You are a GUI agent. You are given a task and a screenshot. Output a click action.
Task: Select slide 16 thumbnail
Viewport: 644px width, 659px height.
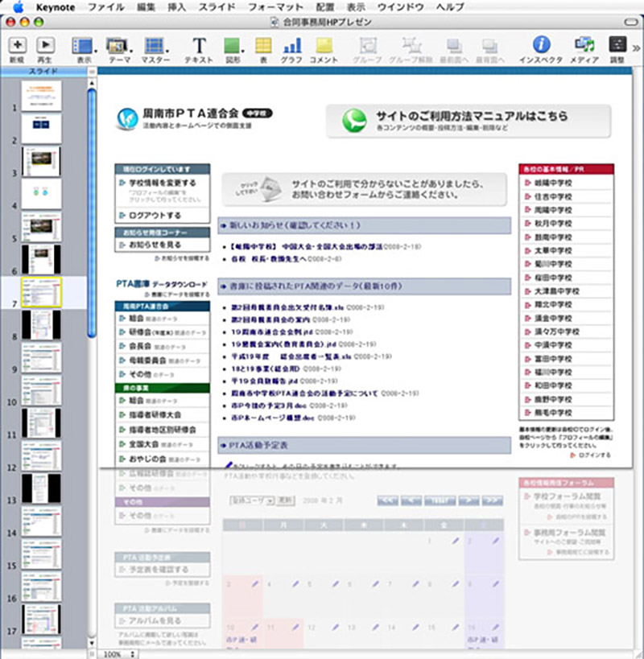(x=41, y=587)
